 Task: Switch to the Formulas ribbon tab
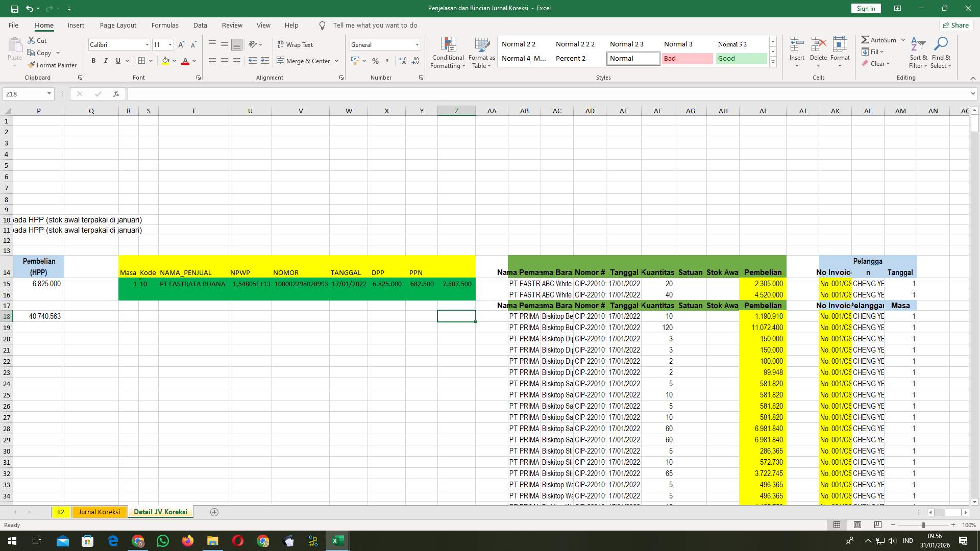(165, 25)
